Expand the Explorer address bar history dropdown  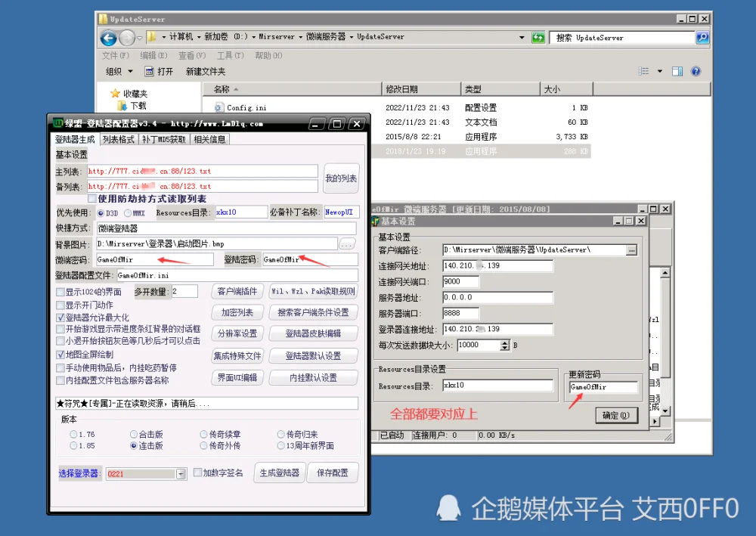[x=522, y=37]
